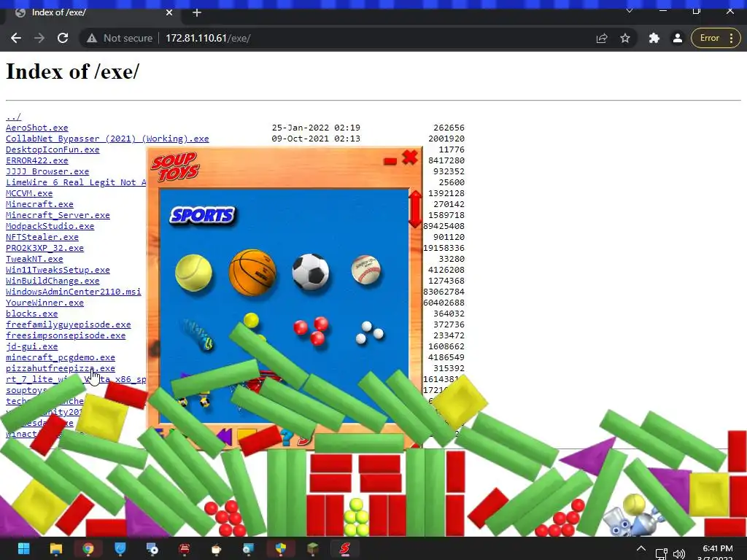Open the Windows Start menu

coord(24,548)
